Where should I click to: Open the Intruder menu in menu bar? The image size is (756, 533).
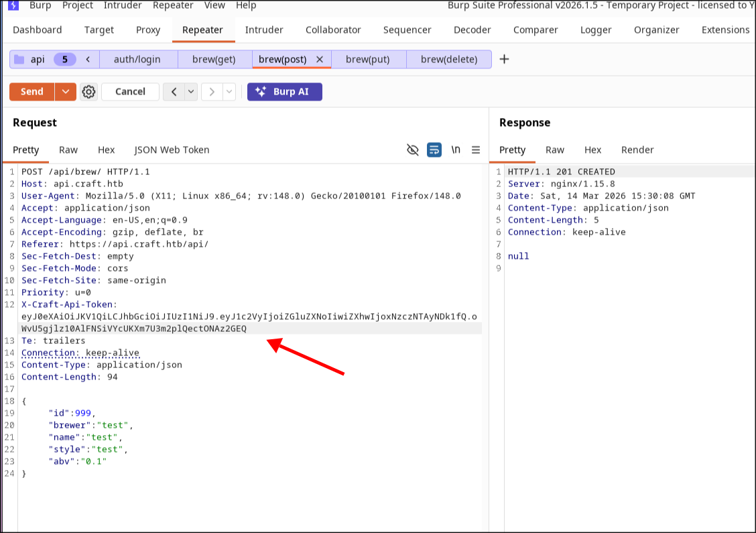pyautogui.click(x=123, y=5)
